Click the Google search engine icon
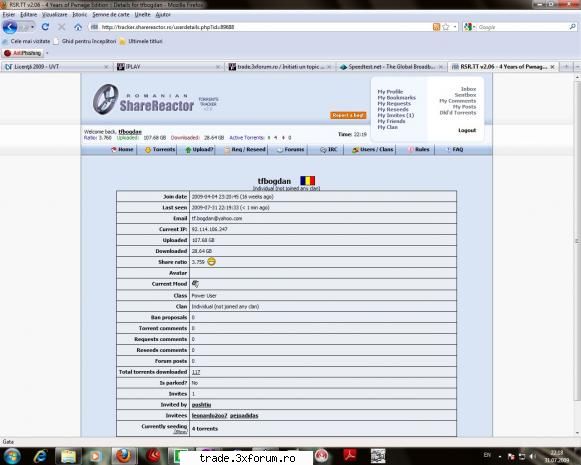Screen dimensions: 581x465 coord(468,27)
